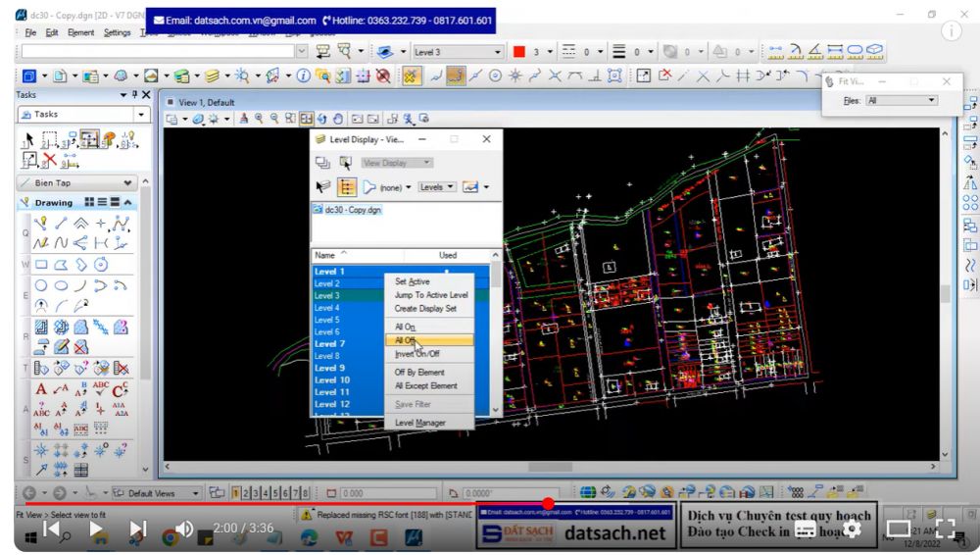This screenshot has width=980, height=555.
Task: Collapse the Drawing task group
Action: pyautogui.click(x=127, y=202)
